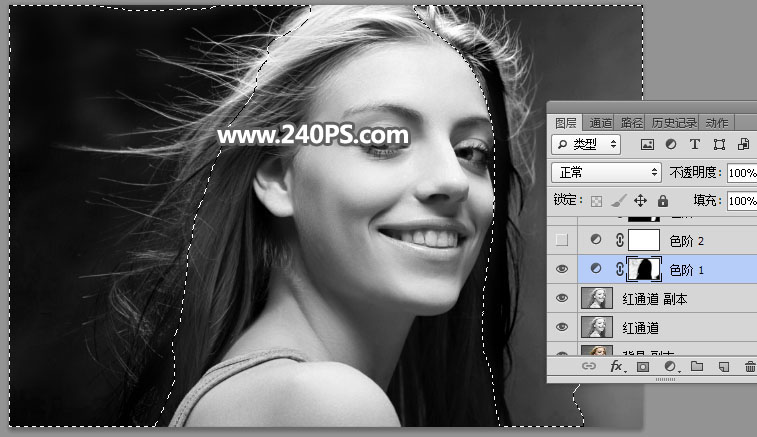Select layer named 色阶 2
The width and height of the screenshot is (757, 437).
coord(687,240)
